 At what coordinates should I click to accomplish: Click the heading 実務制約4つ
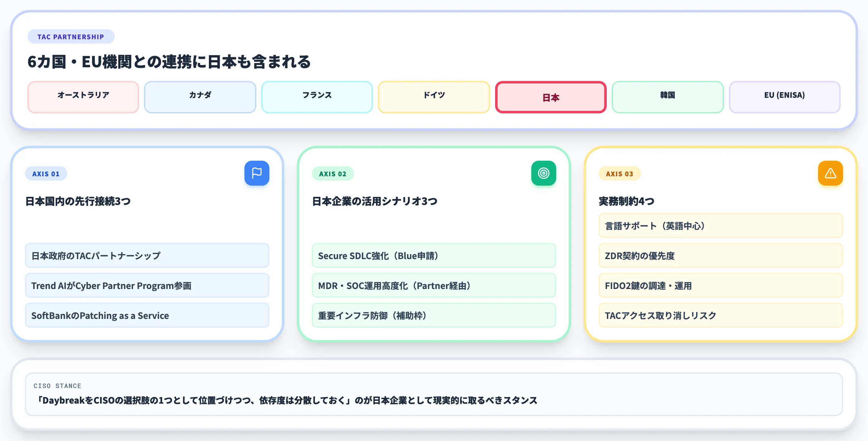pyautogui.click(x=626, y=201)
